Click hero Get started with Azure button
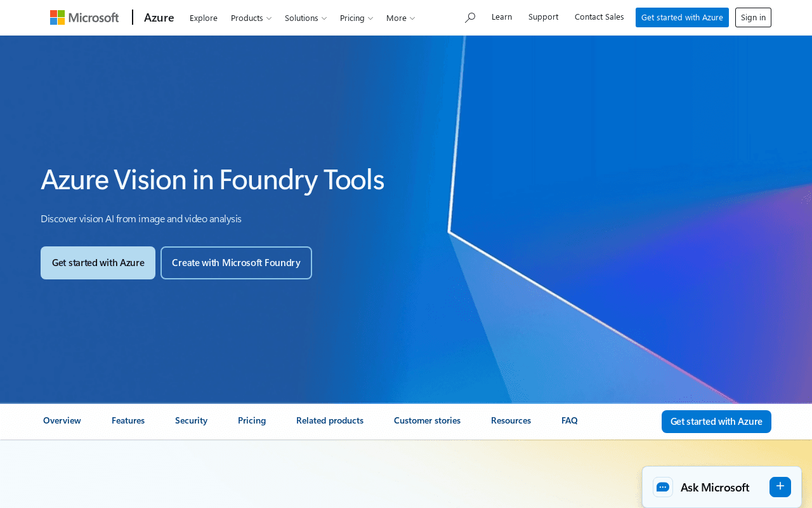 point(98,263)
